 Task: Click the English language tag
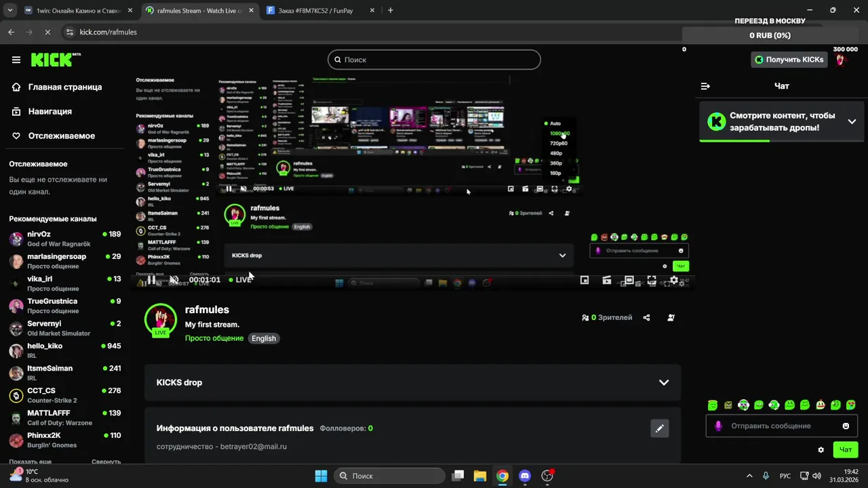tap(264, 338)
